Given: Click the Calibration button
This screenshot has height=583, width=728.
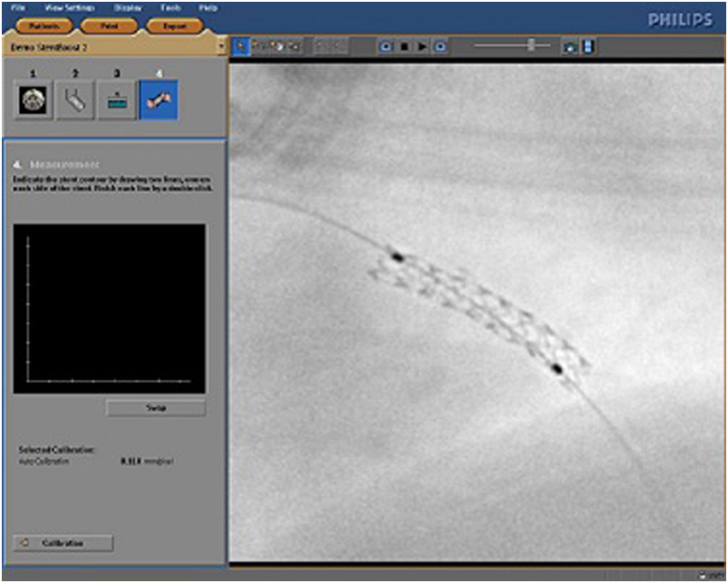Looking at the screenshot, I should (63, 543).
